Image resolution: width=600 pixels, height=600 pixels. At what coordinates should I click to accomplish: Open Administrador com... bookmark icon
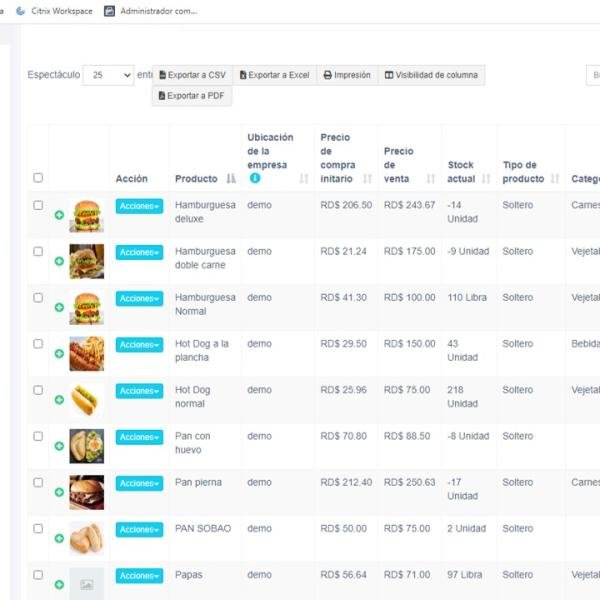point(109,11)
